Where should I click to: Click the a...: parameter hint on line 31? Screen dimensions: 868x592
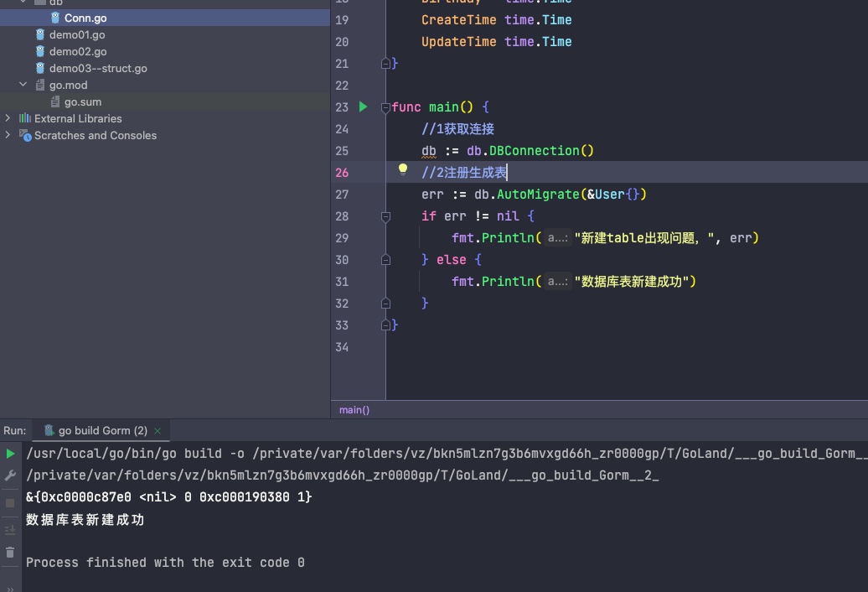557,282
